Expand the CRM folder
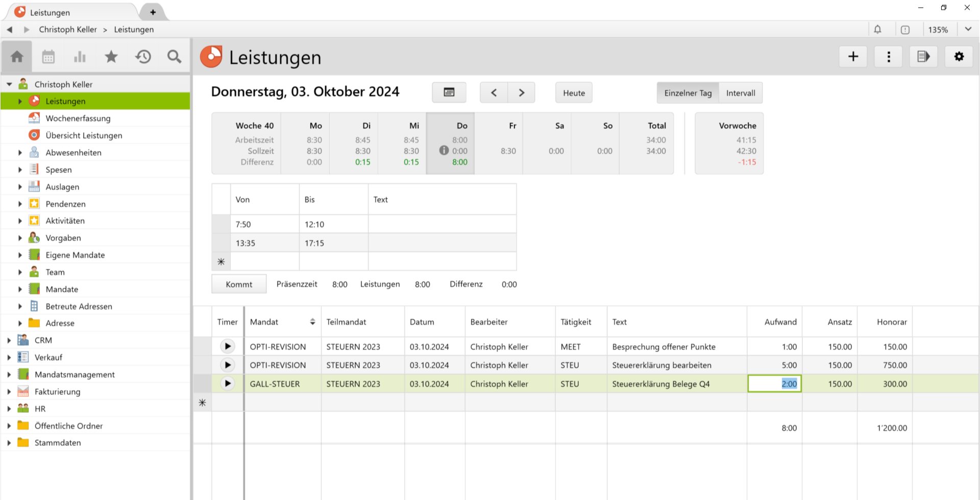The width and height of the screenshot is (980, 500). point(9,340)
